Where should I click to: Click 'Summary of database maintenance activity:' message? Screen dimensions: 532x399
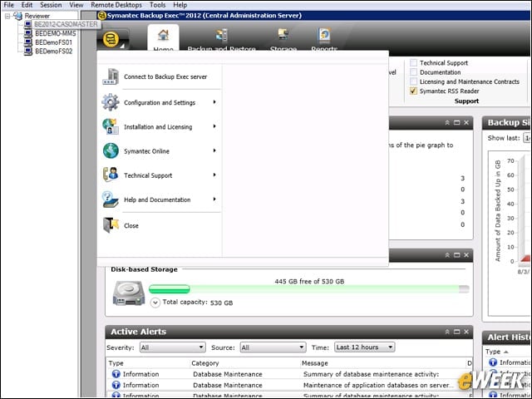[x=371, y=374]
